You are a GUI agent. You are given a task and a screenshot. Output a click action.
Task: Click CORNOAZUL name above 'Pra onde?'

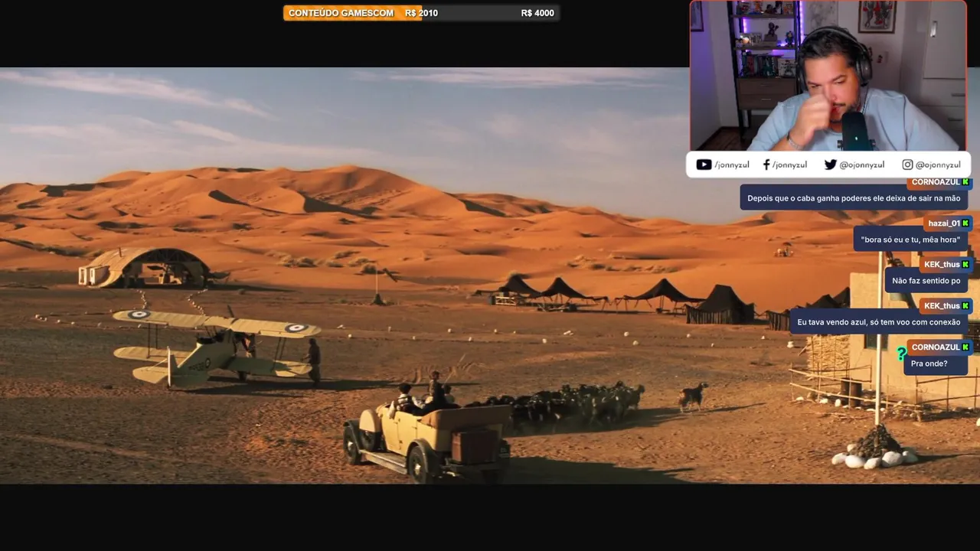tap(936, 347)
